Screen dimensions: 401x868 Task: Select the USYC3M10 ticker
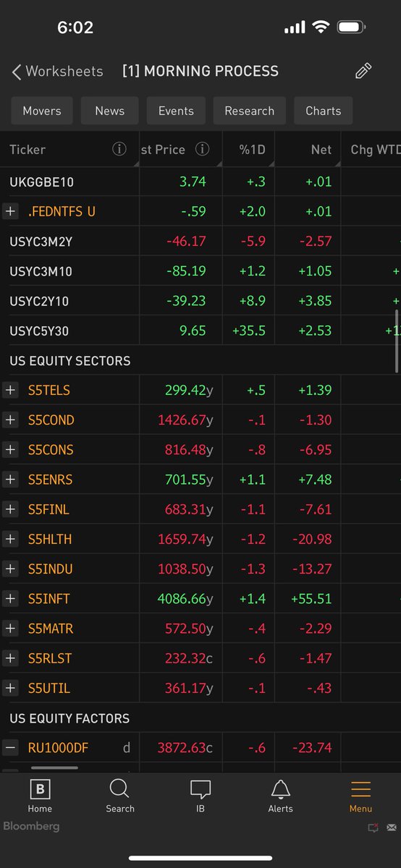pyautogui.click(x=41, y=271)
